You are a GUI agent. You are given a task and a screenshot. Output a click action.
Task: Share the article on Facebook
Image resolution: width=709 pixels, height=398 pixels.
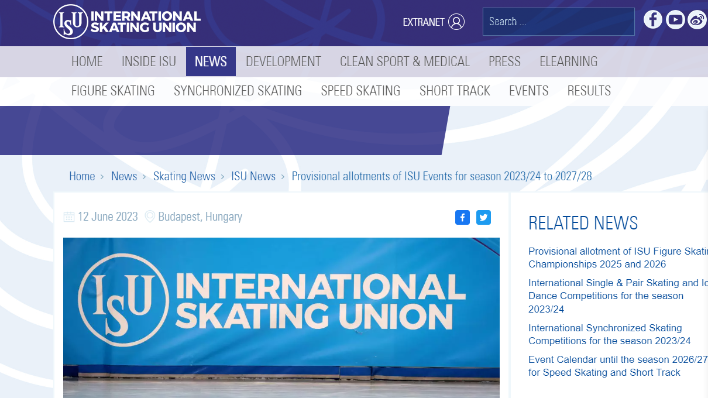pos(462,218)
